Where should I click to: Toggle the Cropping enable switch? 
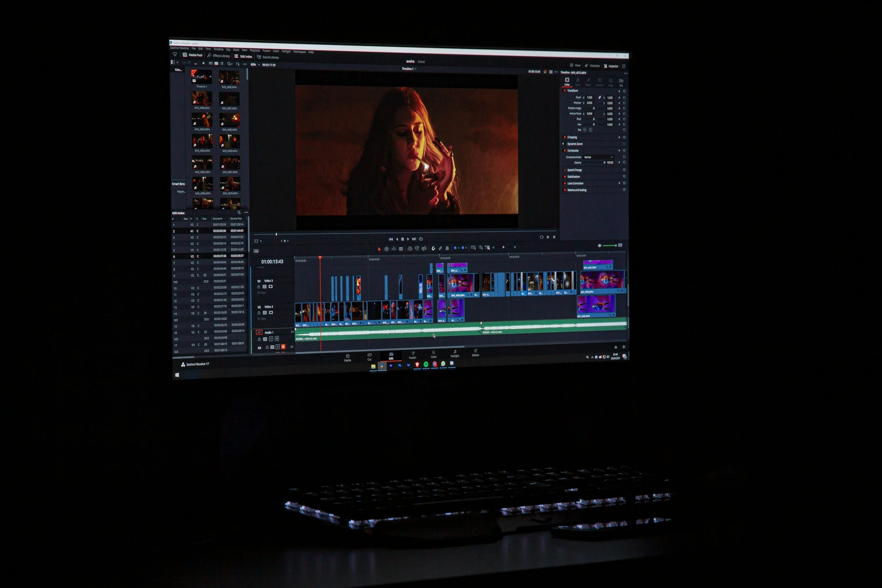564,137
